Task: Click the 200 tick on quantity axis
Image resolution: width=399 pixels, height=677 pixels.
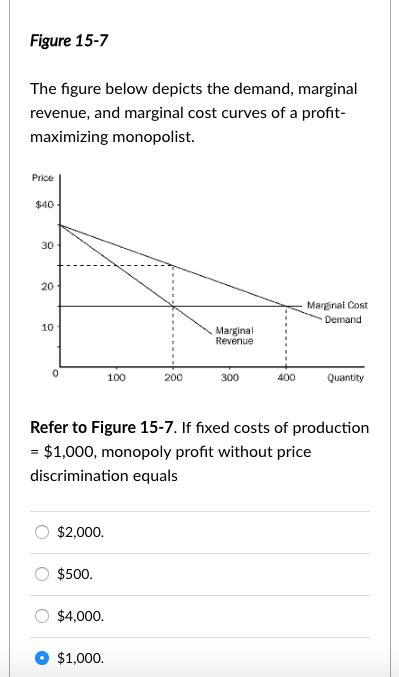Action: pyautogui.click(x=174, y=378)
